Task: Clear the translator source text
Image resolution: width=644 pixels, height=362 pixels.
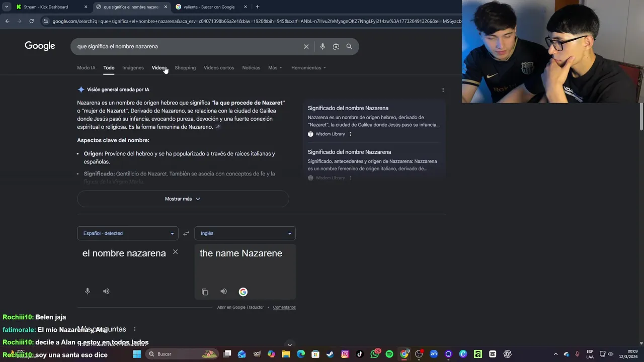Action: [175, 252]
